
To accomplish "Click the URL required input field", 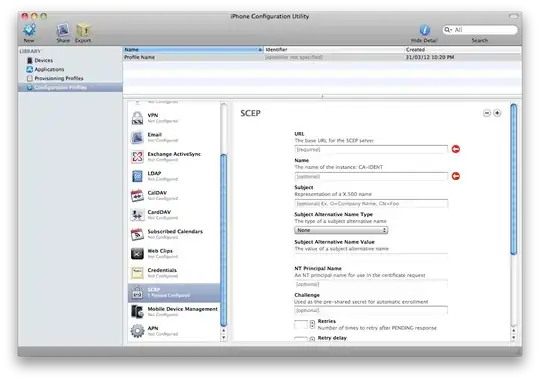I will 371,150.
